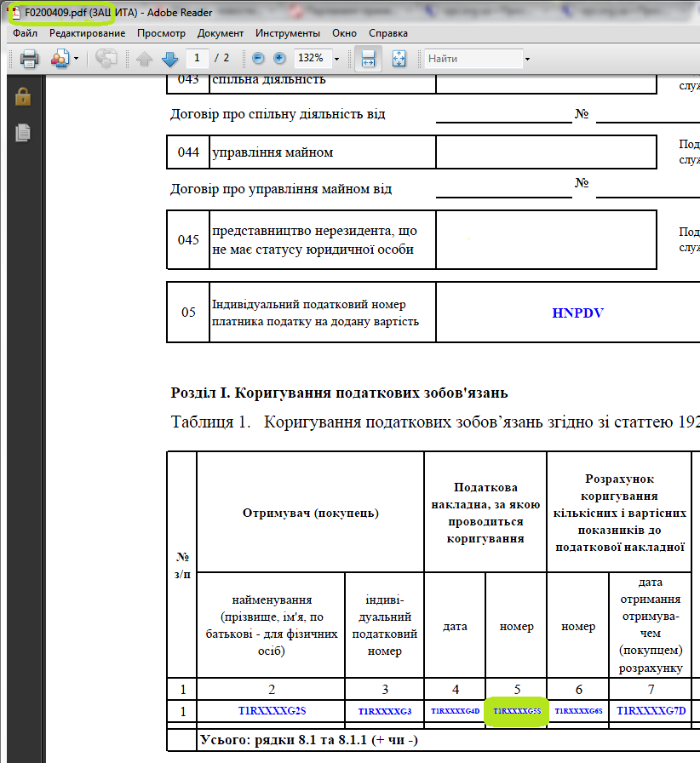This screenshot has width=700, height=763.
Task: Click the Print icon in toolbar
Action: [x=30, y=59]
